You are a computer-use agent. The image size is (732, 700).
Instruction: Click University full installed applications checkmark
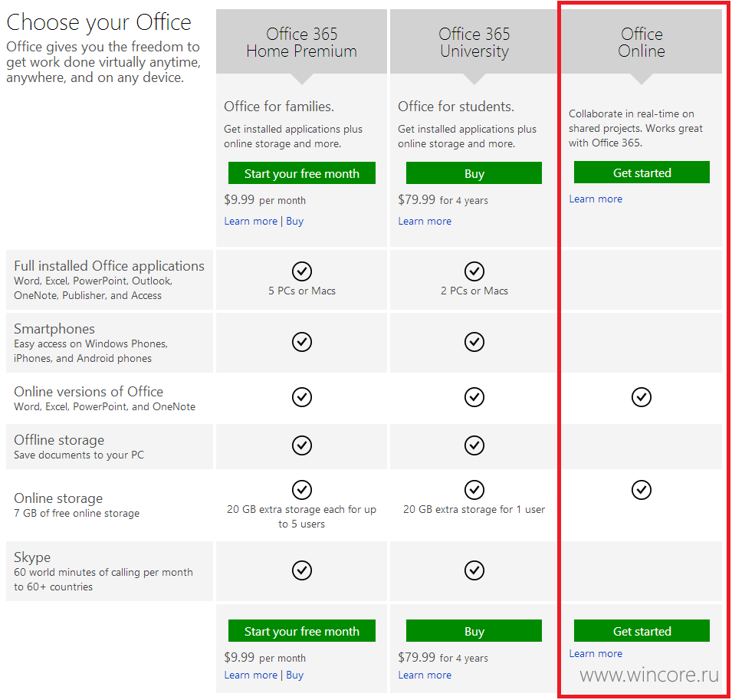[x=474, y=271]
